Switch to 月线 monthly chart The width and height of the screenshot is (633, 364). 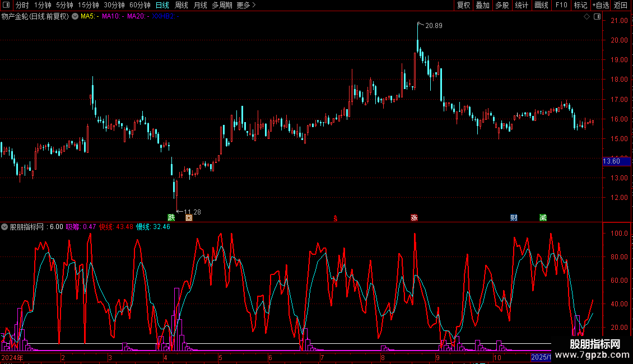(x=200, y=5)
